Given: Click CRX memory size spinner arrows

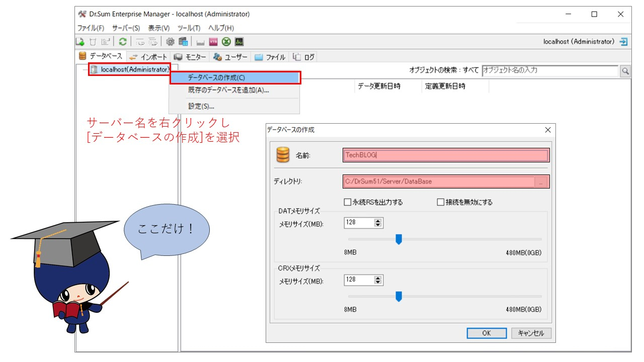Looking at the screenshot, I should (x=378, y=280).
